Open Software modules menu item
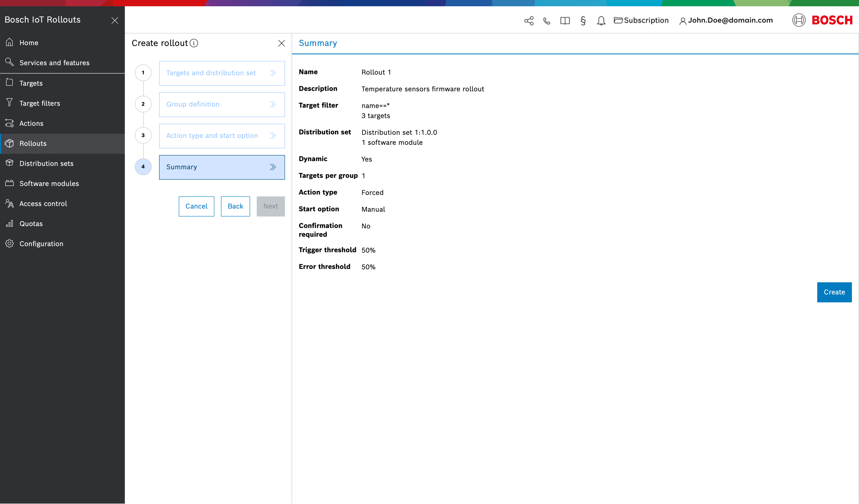The image size is (859, 504). click(x=62, y=184)
